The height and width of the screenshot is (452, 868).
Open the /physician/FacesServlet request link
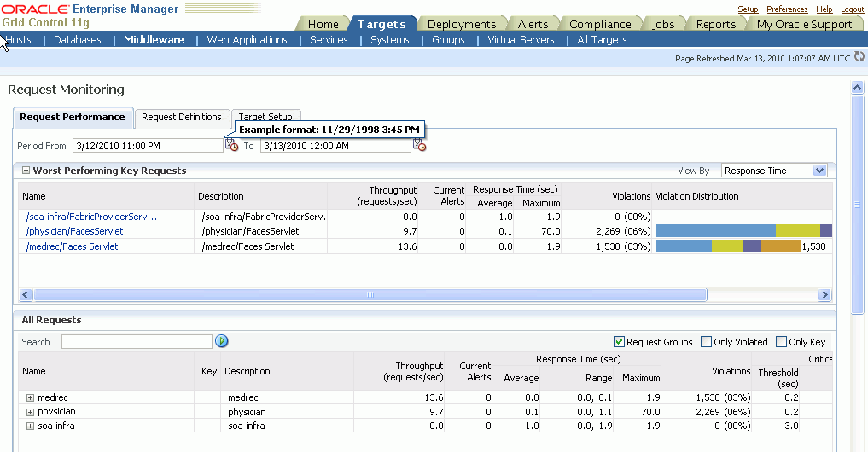74,231
